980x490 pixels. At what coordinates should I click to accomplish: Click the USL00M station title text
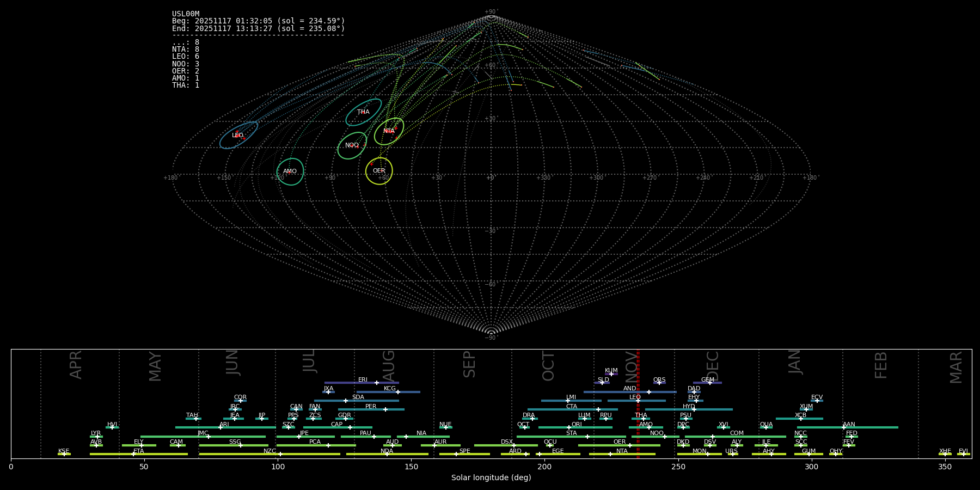pos(186,14)
